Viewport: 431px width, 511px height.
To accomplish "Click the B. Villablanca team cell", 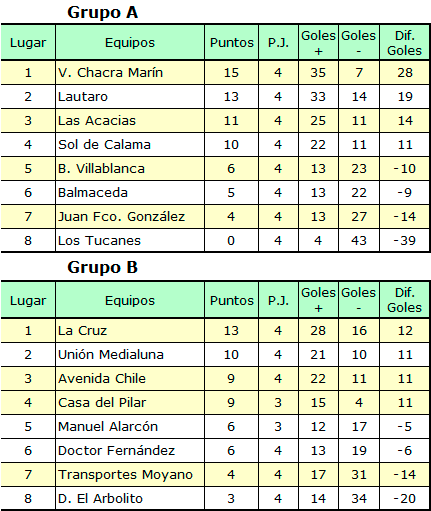I will (130, 168).
